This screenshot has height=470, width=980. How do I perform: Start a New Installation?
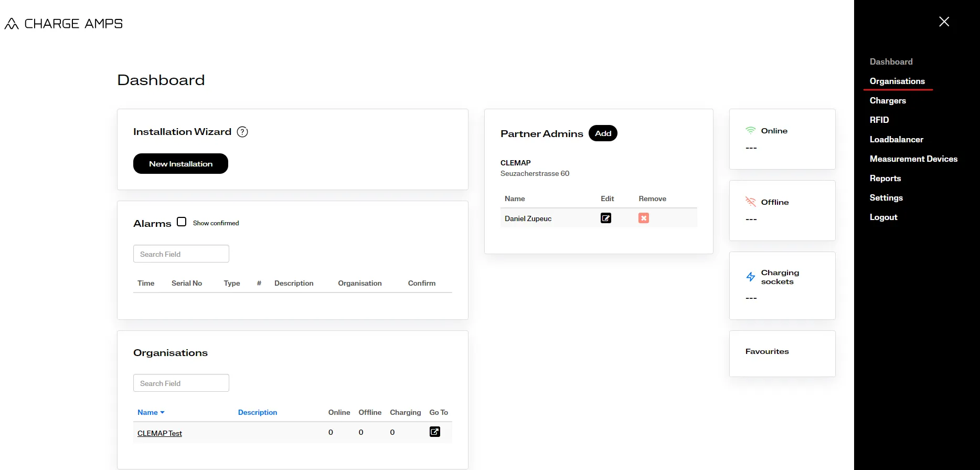pyautogui.click(x=180, y=163)
